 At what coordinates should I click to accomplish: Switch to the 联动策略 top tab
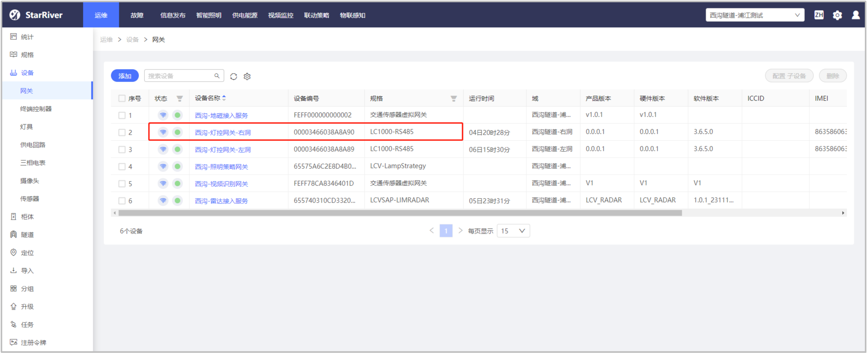[317, 15]
